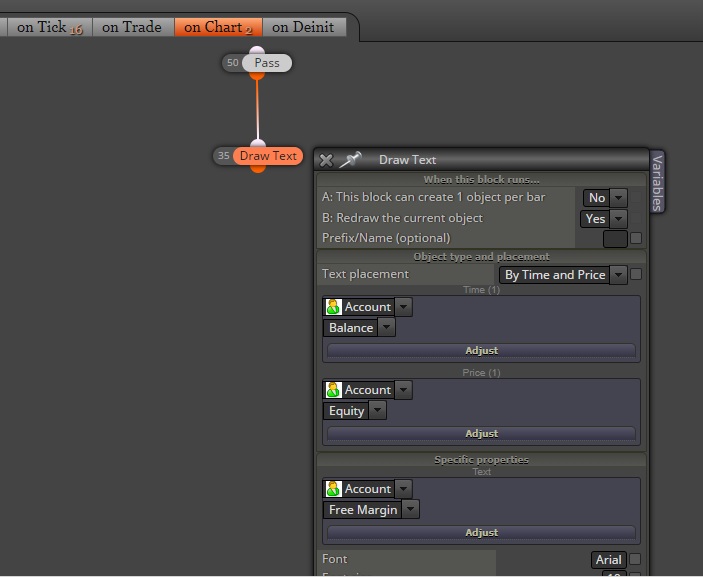Screen dimensions: 703x579
Task: Click 'Specific properties' section header
Action: coord(482,460)
